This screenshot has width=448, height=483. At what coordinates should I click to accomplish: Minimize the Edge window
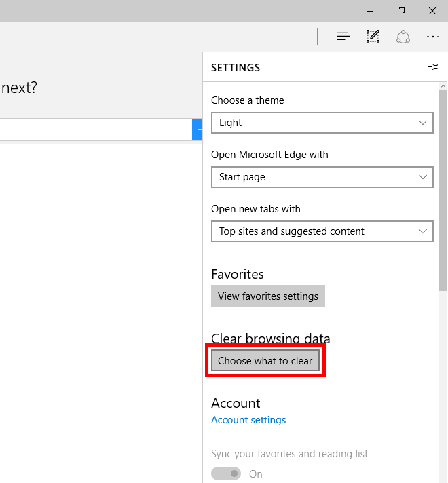coord(370,11)
